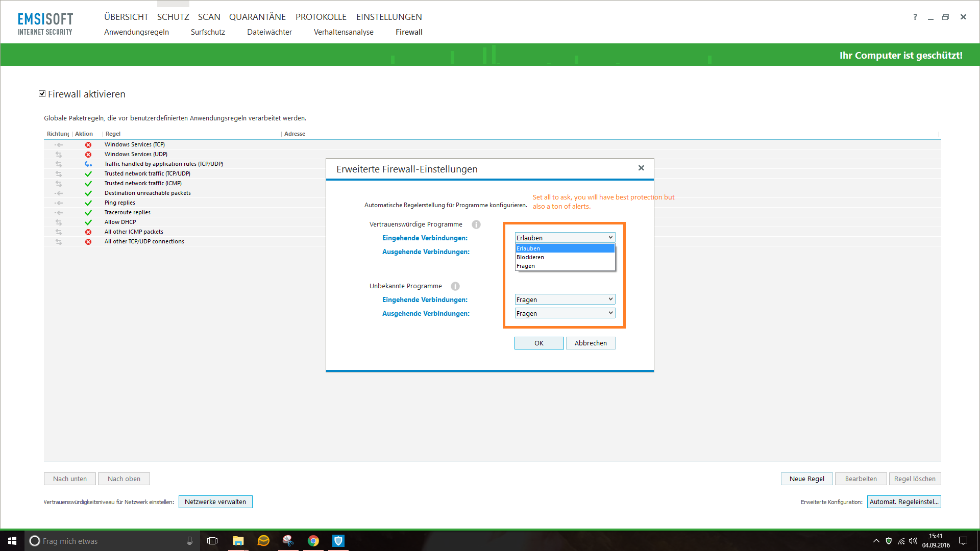Viewport: 980px width, 551px height.
Task: Click info icon beside Unbekannte Programme
Action: 455,286
